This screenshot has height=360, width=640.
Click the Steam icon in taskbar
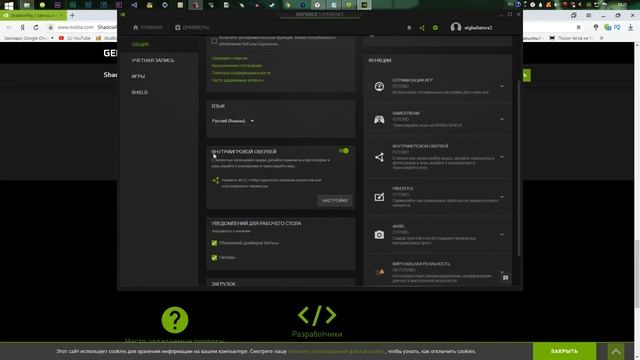click(271, 5)
